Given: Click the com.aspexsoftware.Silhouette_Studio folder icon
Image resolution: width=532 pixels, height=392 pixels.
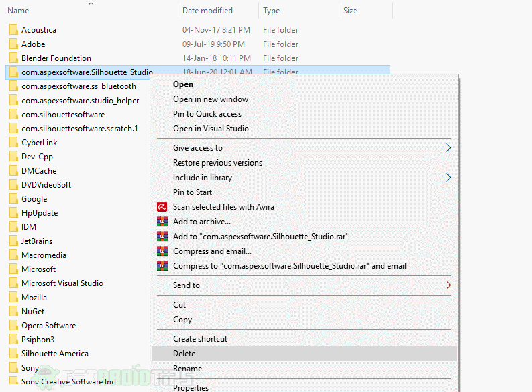Looking at the screenshot, I should (x=13, y=72).
